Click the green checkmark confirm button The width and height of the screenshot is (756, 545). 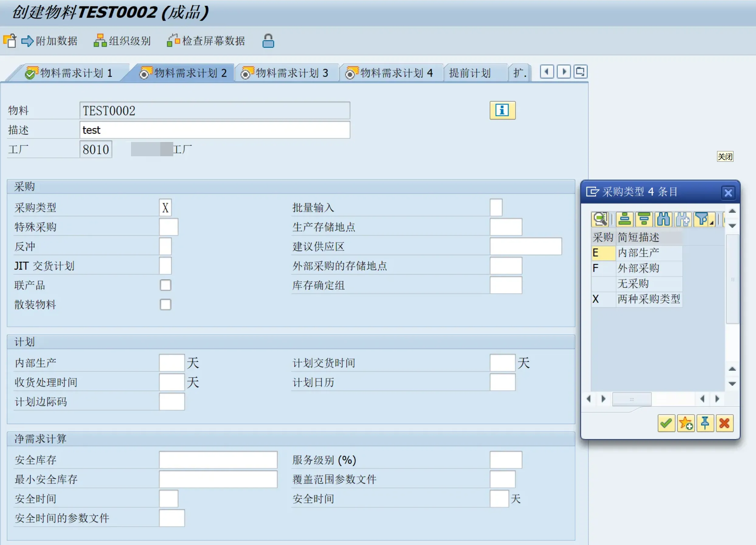pos(666,423)
